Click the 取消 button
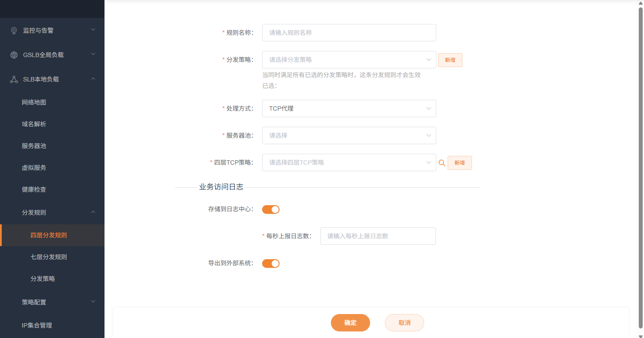Viewport: 644px width, 338px height. point(404,323)
